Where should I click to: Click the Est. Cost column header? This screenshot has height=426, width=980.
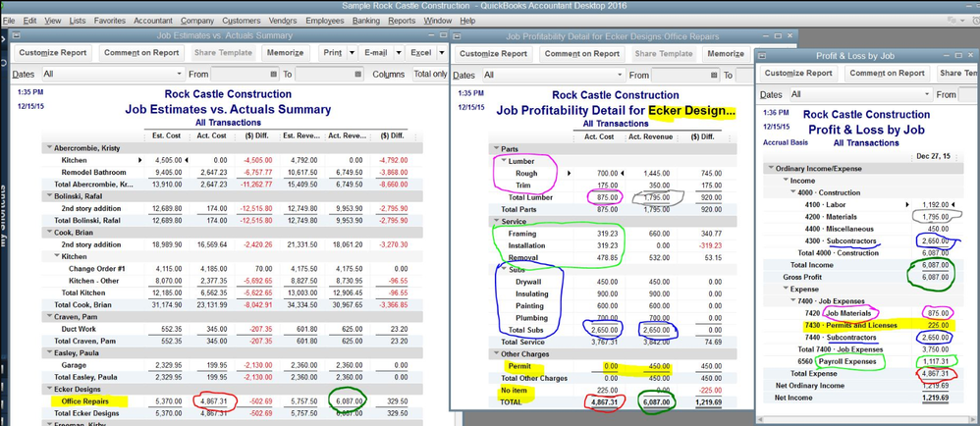[x=166, y=135]
